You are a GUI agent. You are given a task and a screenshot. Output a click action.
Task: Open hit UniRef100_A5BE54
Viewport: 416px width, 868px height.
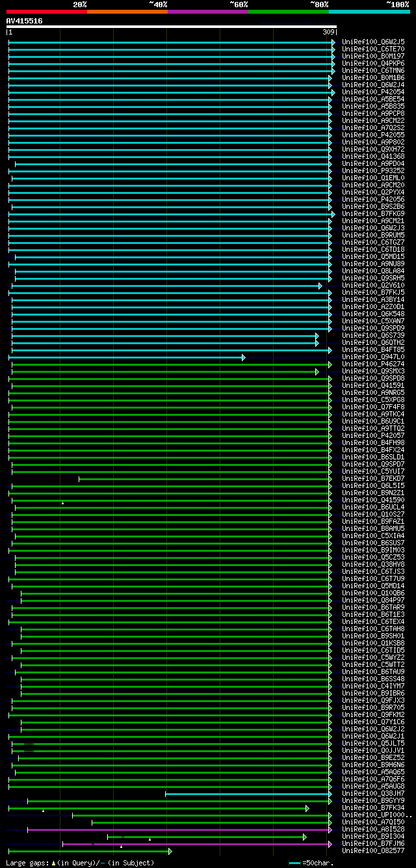point(373,99)
